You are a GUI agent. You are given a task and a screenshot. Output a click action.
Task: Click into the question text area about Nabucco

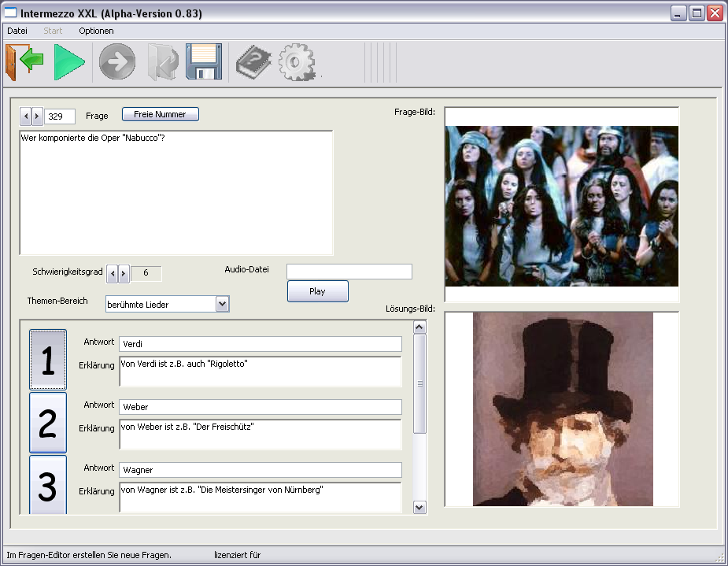[x=176, y=193]
